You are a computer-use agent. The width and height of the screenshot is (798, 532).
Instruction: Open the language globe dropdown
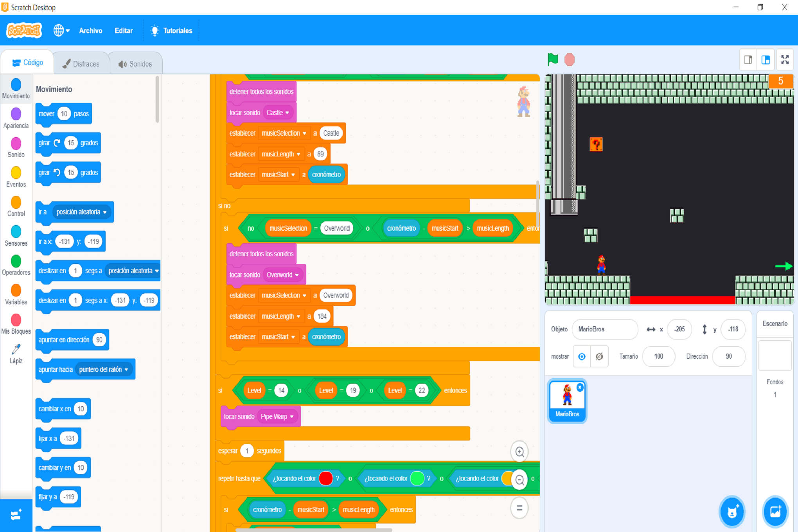(x=61, y=31)
